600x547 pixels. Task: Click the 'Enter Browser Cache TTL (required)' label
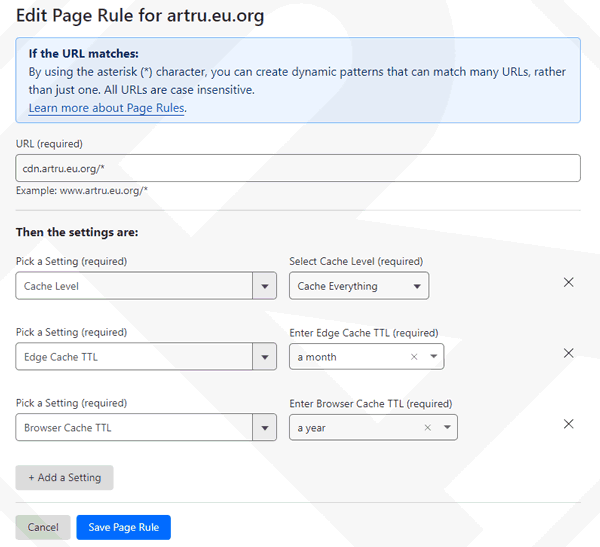coord(370,403)
